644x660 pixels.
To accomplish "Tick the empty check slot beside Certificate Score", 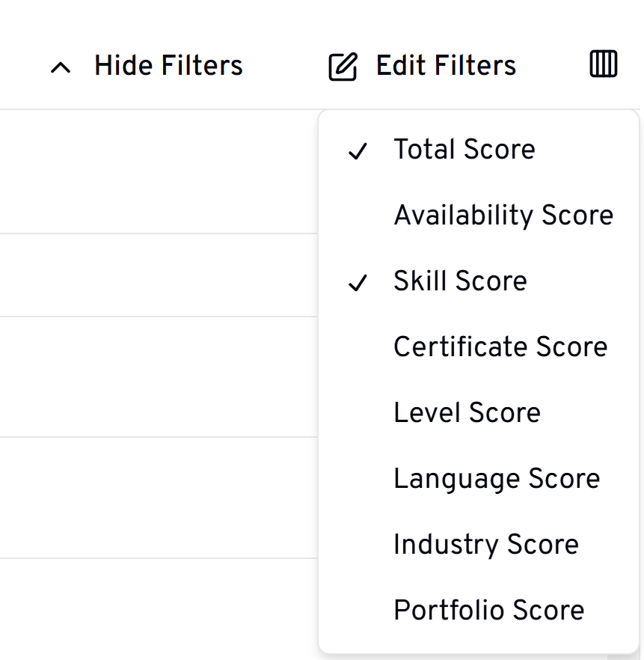I will [358, 347].
